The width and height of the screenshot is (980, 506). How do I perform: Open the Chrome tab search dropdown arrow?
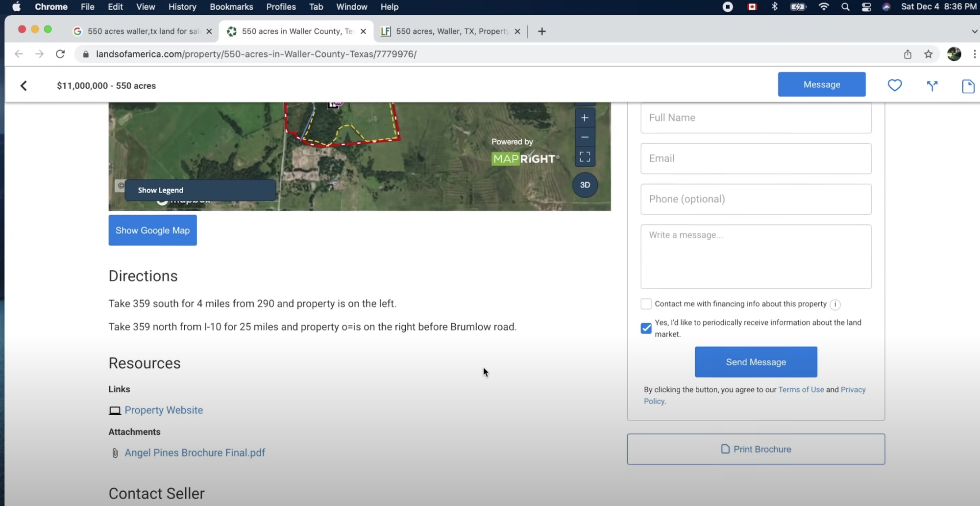(974, 31)
